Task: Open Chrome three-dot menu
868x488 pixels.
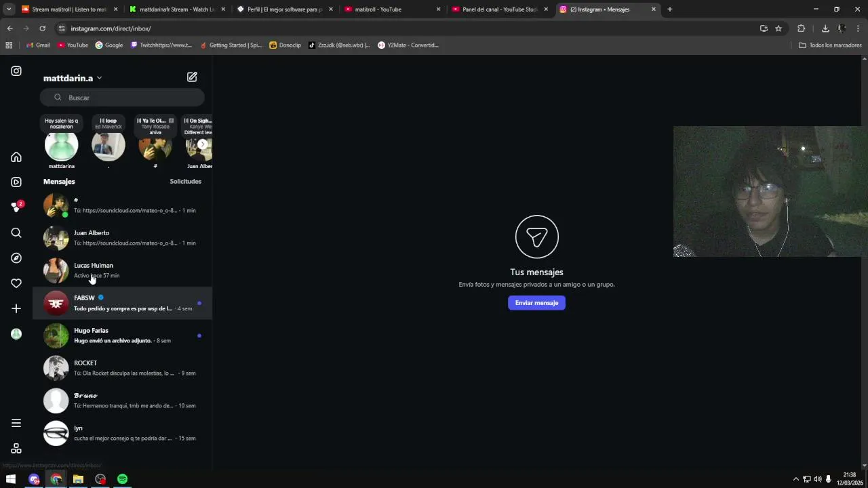Action: (x=859, y=28)
